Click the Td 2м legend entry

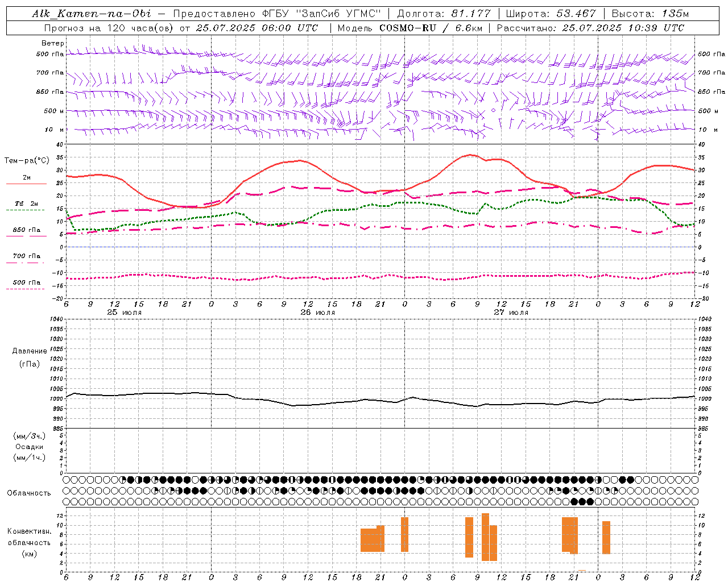click(26, 203)
